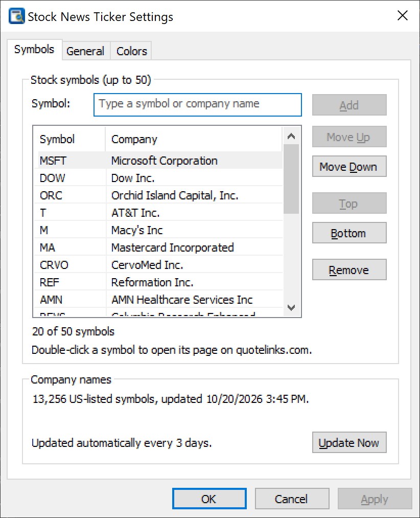Click the Symbol column header

pyautogui.click(x=69, y=139)
